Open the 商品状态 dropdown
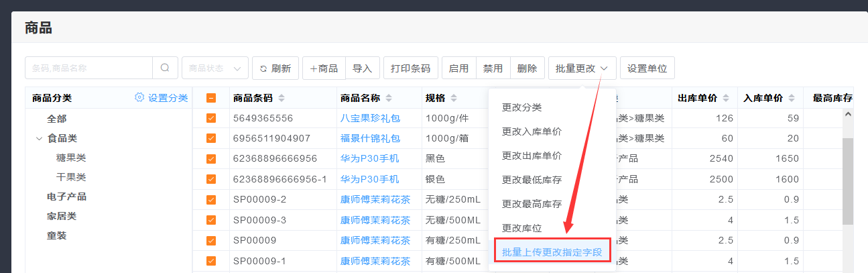Screen dimensions: 868x273 [x=214, y=68]
